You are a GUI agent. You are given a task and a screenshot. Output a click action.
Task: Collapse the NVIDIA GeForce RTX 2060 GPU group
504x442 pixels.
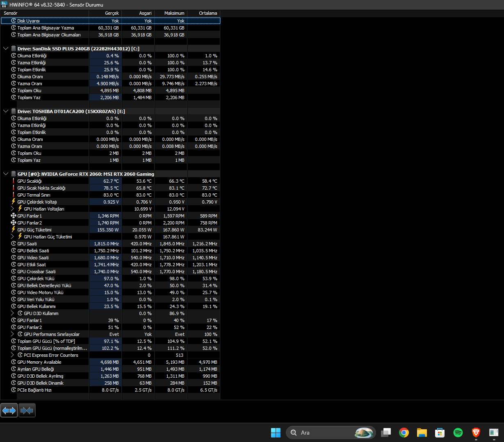(x=6, y=174)
